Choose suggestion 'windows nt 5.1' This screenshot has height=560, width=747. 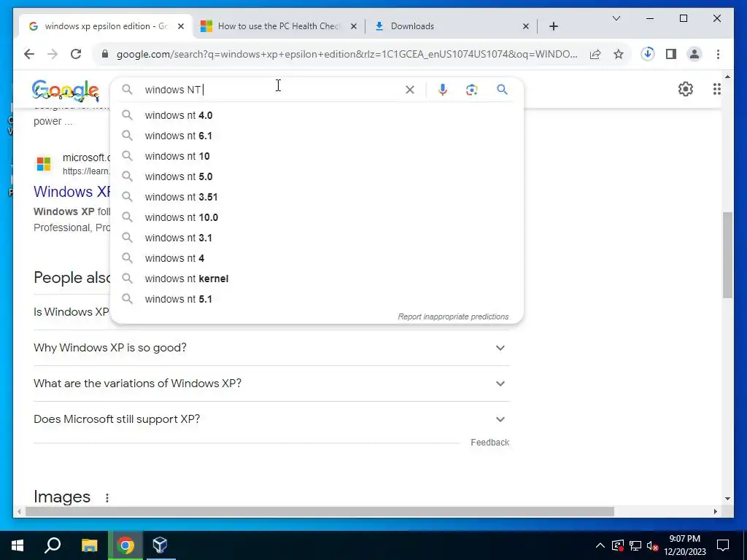(317, 299)
